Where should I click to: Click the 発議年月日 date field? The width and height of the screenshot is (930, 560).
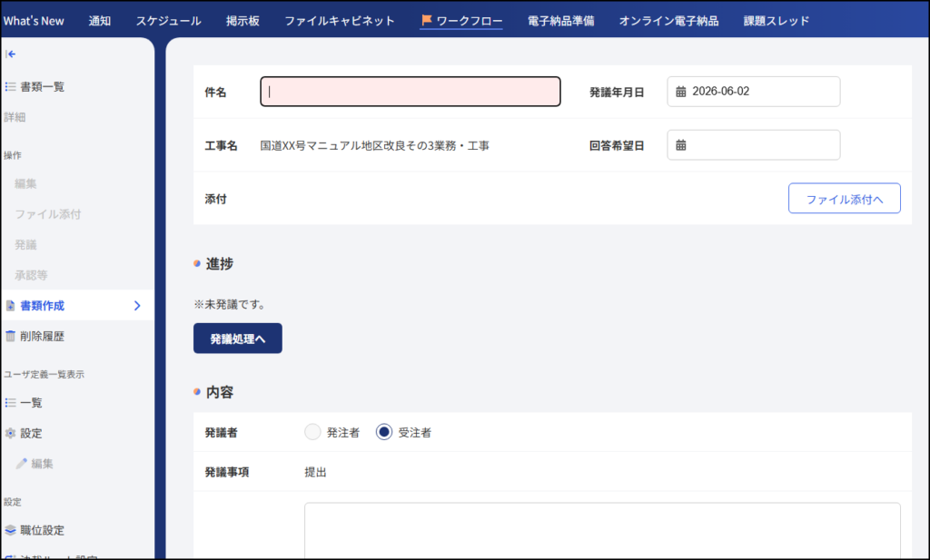(x=753, y=92)
